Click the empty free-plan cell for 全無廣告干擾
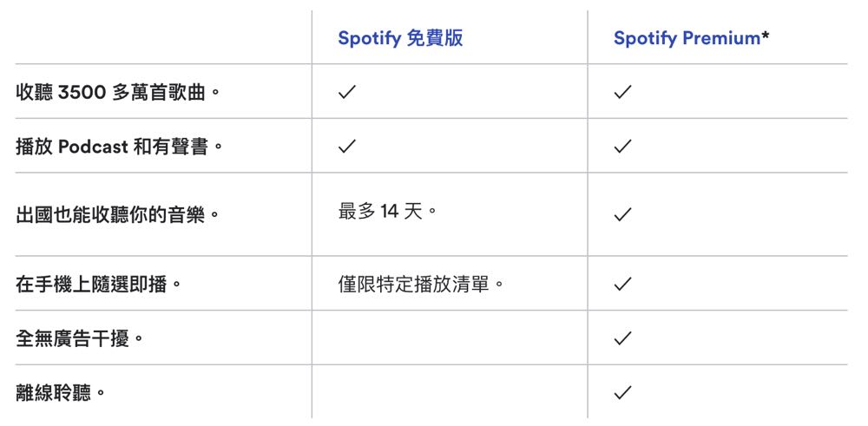Viewport: 868px width, 426px height. point(449,338)
